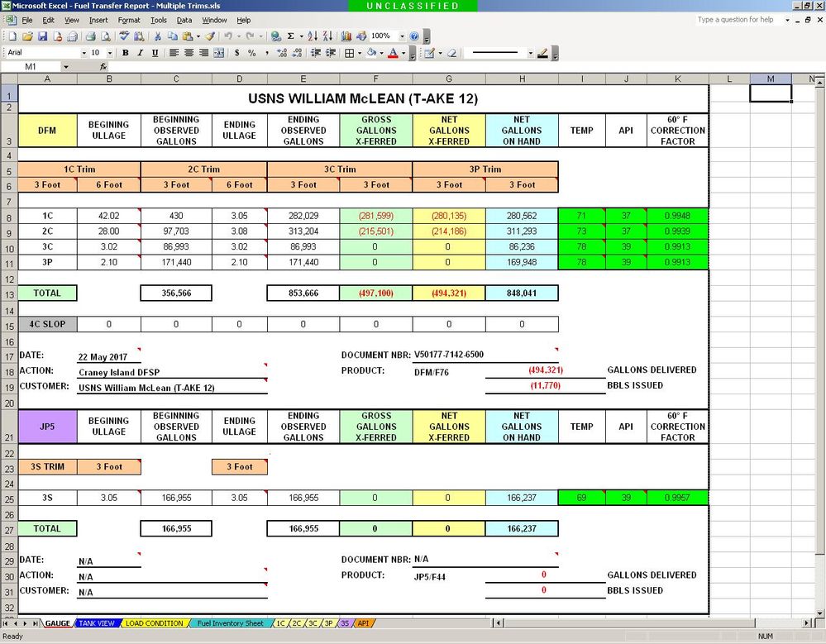Toggle Italic formatting

[140, 53]
